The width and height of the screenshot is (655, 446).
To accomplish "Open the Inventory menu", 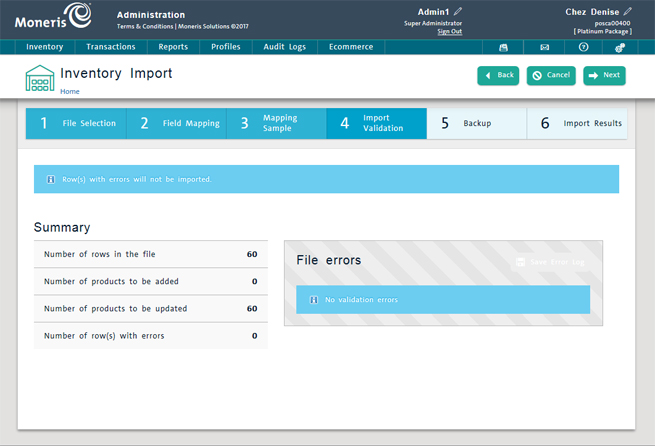I will coord(45,47).
